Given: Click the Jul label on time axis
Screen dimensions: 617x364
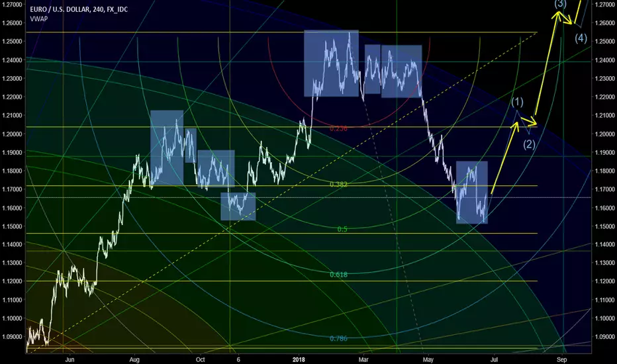Looking at the screenshot, I should pos(494,359).
